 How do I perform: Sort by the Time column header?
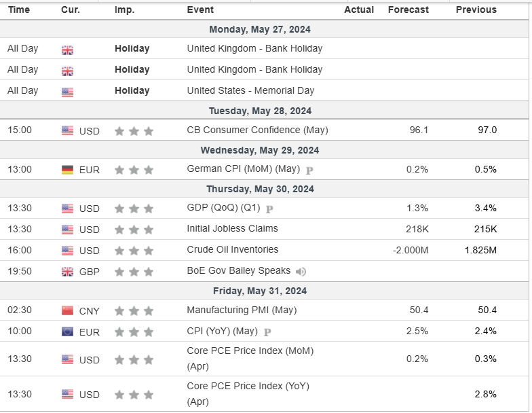click(x=19, y=10)
